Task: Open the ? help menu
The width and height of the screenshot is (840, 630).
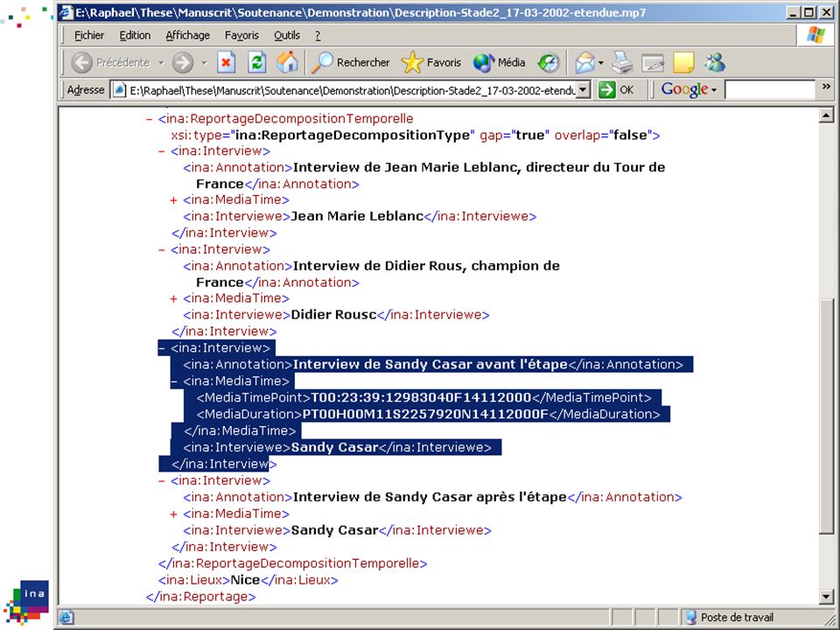Action: pos(318,35)
